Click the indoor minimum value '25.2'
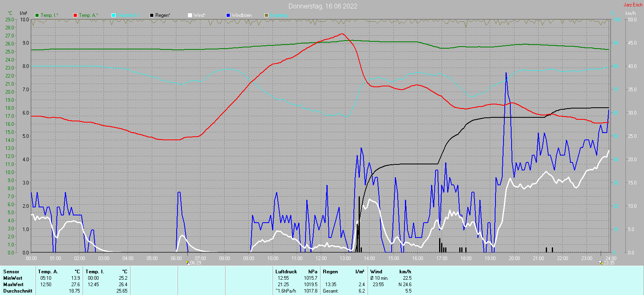This screenshot has width=644, height=295. 123,278
